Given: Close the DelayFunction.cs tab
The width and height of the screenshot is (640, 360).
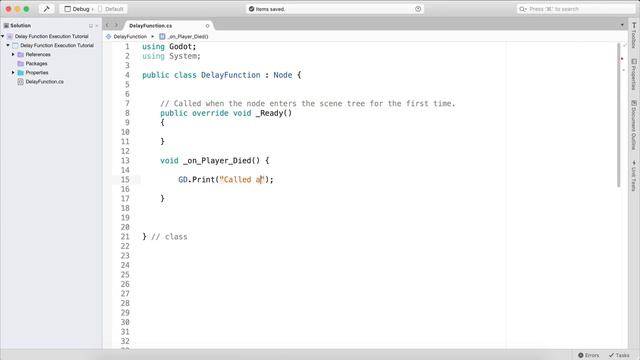Looking at the screenshot, I should pyautogui.click(x=207, y=26).
